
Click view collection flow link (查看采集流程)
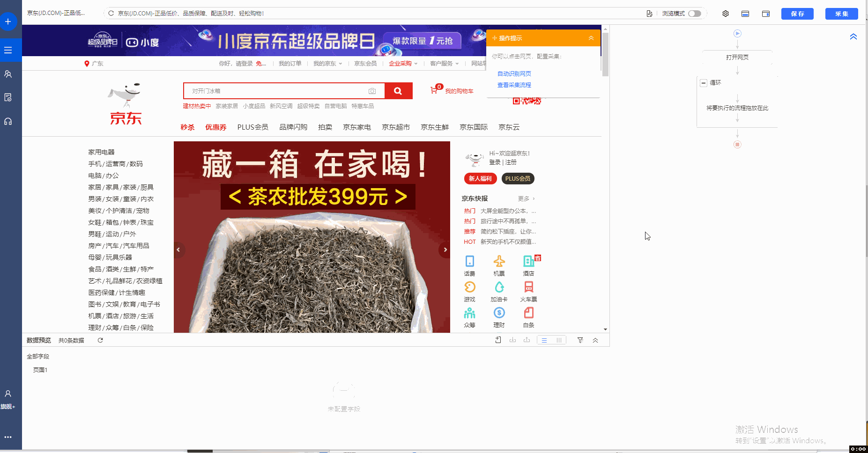coord(514,85)
